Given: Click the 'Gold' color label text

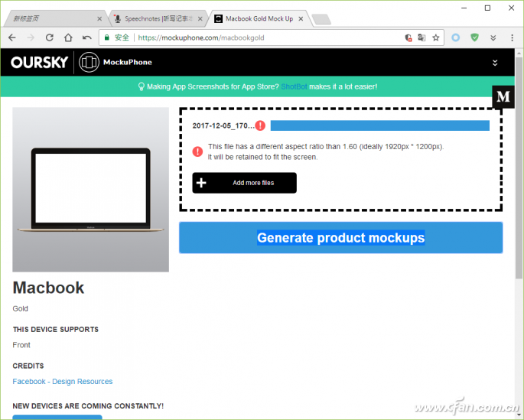Looking at the screenshot, I should tap(21, 308).
